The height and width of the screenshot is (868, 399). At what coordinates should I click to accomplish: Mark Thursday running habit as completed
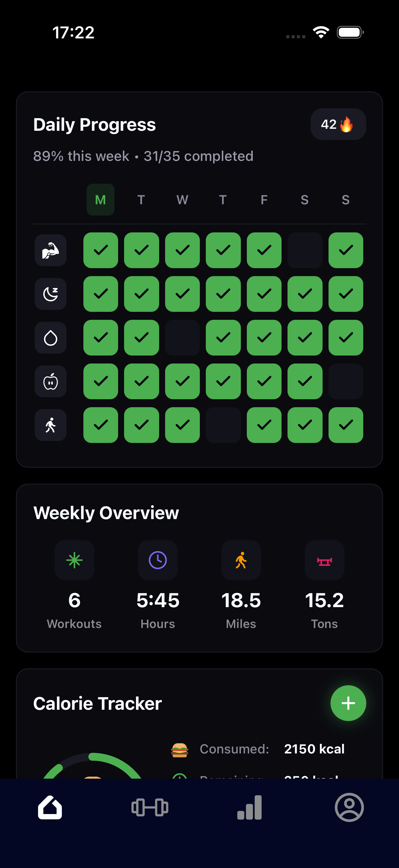[x=223, y=425]
